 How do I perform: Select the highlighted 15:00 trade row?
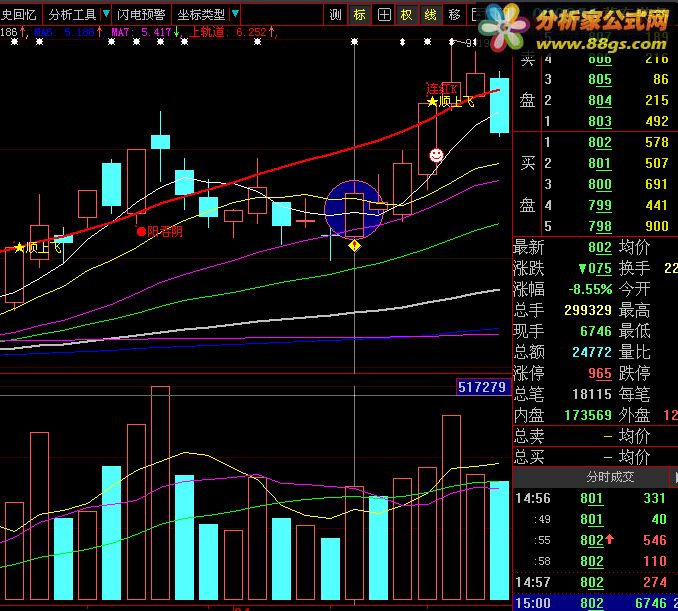tap(595, 603)
